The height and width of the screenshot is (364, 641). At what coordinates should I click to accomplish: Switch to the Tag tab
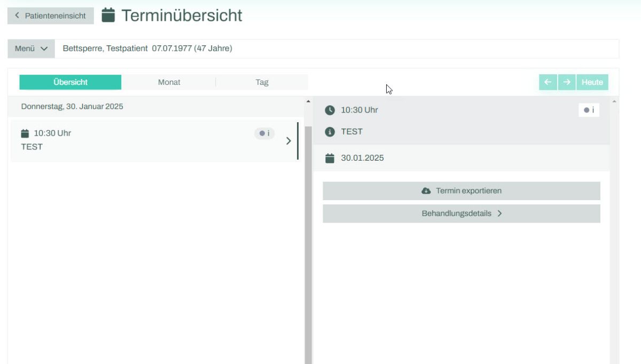point(262,82)
